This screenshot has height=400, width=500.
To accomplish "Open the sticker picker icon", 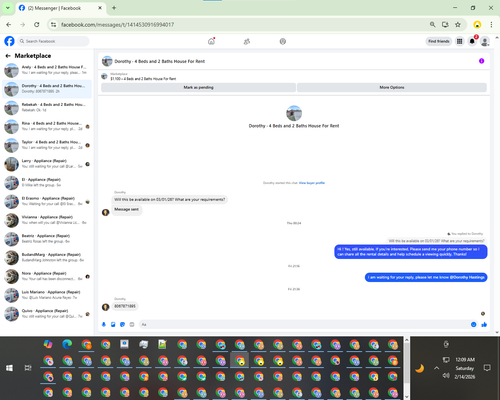I will 122,324.
